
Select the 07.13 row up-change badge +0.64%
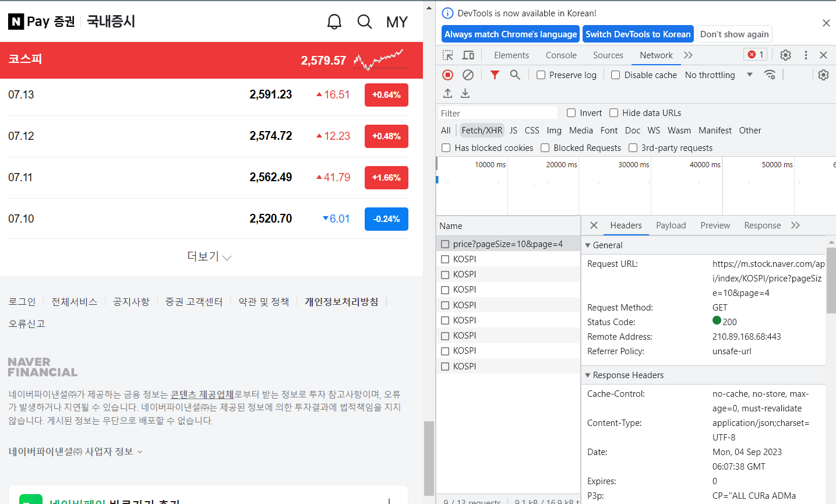coord(386,95)
